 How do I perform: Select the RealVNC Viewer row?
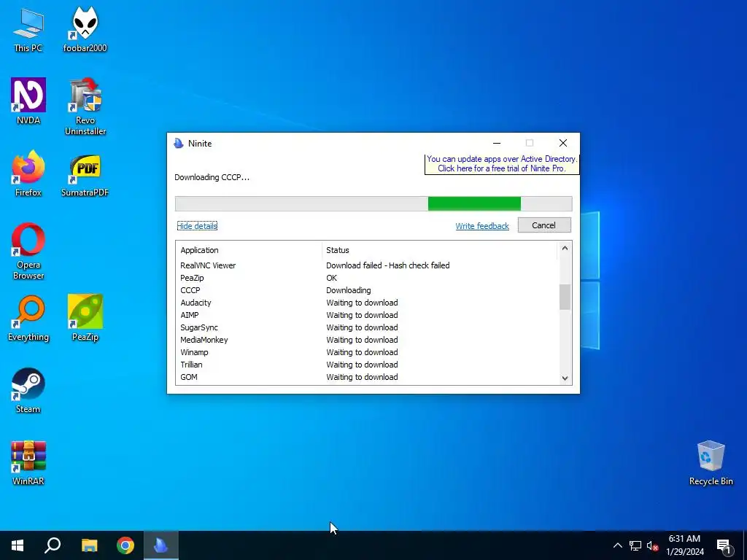(367, 265)
